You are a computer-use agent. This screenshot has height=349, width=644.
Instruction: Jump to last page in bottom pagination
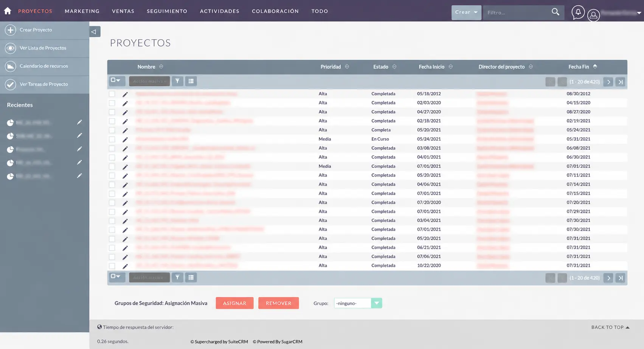(x=620, y=278)
